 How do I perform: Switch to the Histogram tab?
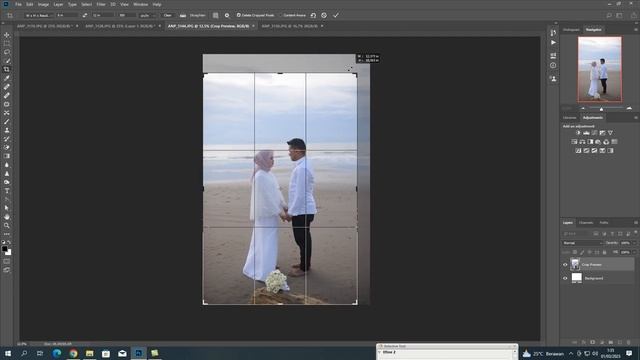pos(571,29)
